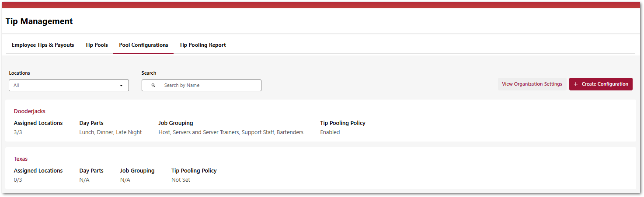The width and height of the screenshot is (644, 197).
Task: Click the View Organization Settings button
Action: tap(532, 84)
